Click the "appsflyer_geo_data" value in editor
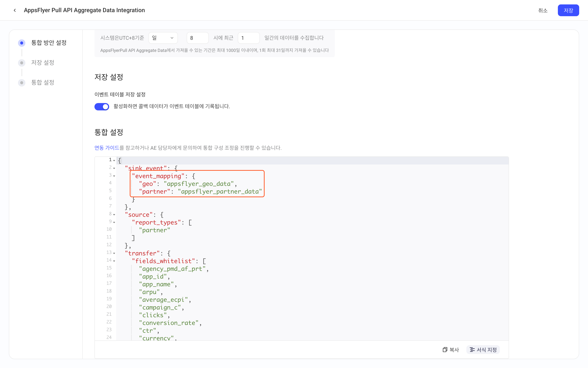Viewport: 588px width, 368px height. pyautogui.click(x=198, y=184)
